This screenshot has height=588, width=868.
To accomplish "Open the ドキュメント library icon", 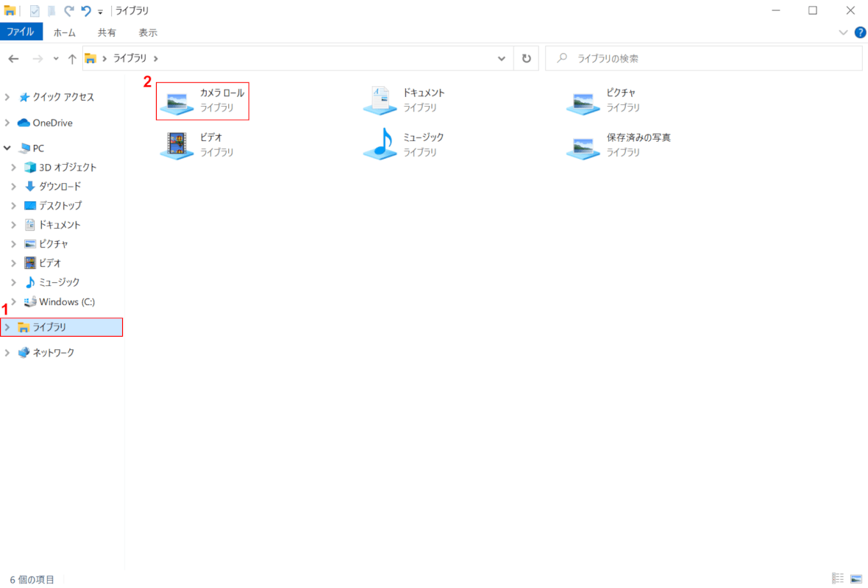I will 405,101.
